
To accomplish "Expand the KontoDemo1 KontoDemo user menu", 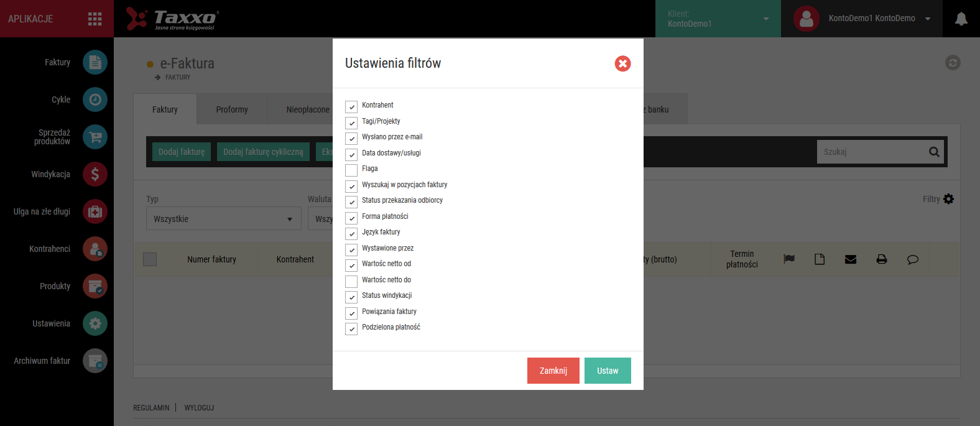I will click(862, 19).
